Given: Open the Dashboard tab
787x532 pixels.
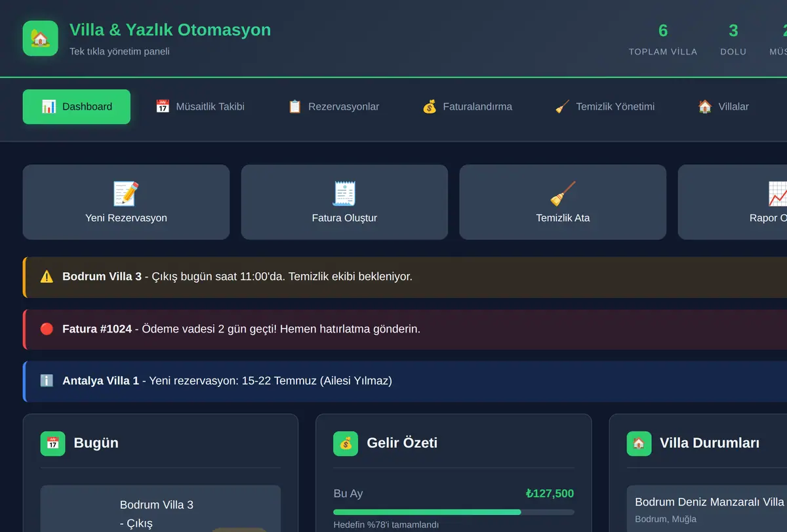Looking at the screenshot, I should 77,106.
